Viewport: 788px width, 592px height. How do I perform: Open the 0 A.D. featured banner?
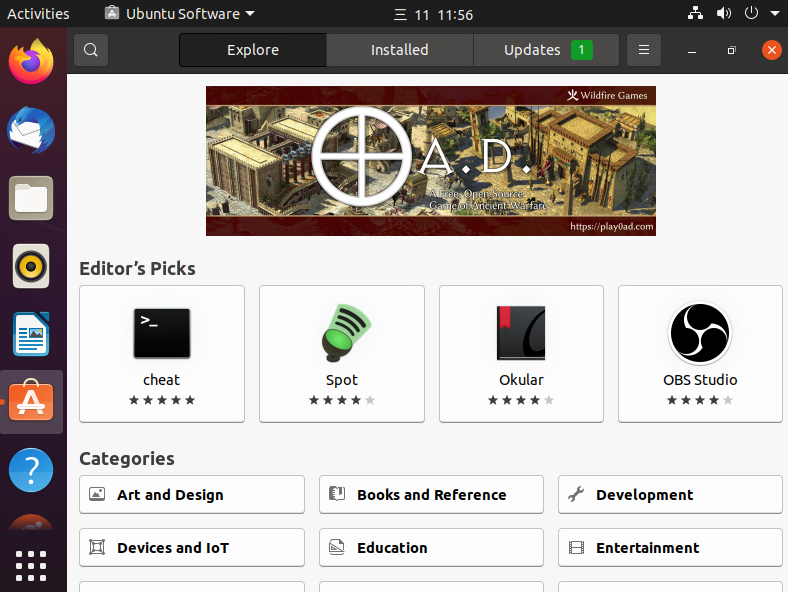point(431,161)
